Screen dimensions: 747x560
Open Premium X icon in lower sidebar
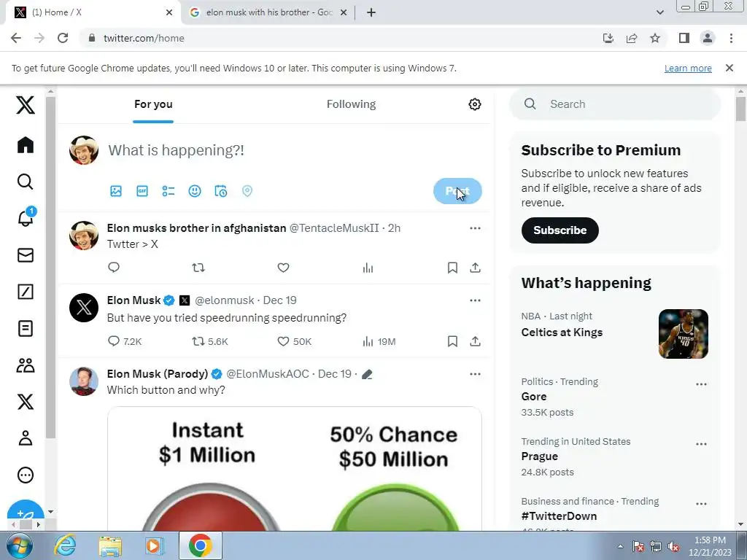pyautogui.click(x=26, y=402)
